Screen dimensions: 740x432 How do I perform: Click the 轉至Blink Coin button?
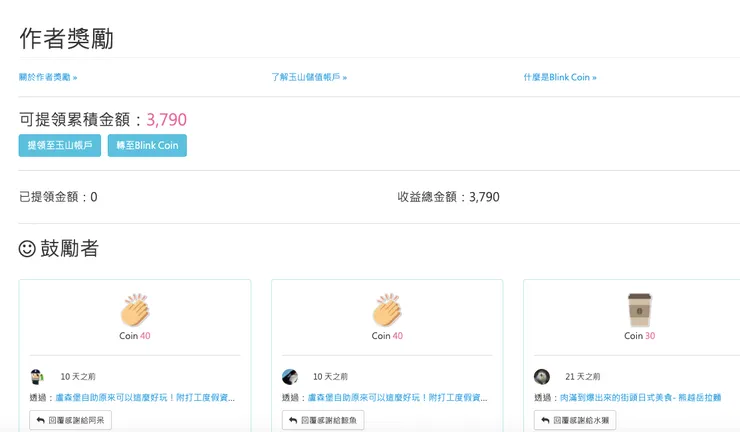(147, 145)
